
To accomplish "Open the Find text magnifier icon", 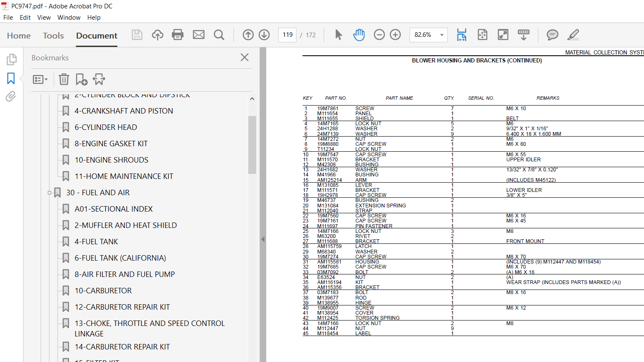I will 219,35.
